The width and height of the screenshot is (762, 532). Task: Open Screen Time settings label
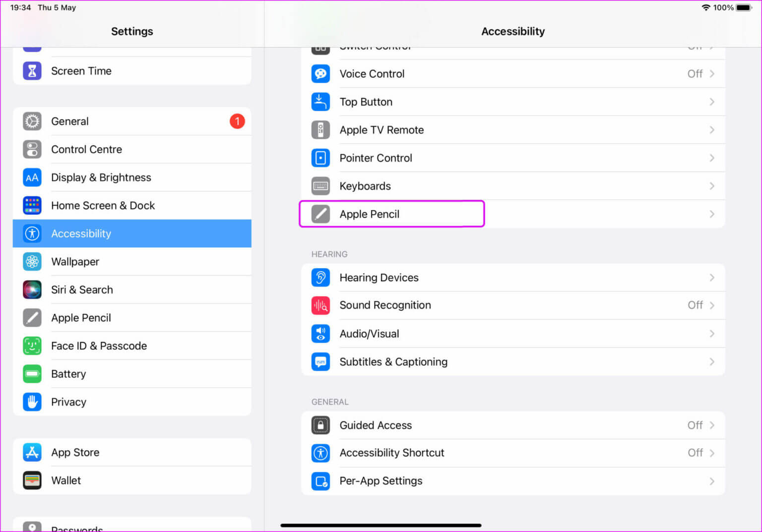coord(81,71)
